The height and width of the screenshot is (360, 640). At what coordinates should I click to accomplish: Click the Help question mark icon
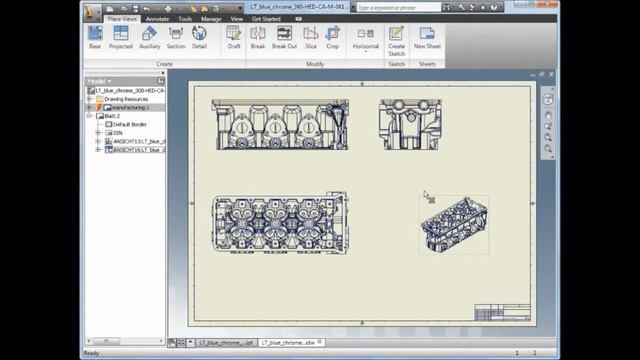click(494, 7)
